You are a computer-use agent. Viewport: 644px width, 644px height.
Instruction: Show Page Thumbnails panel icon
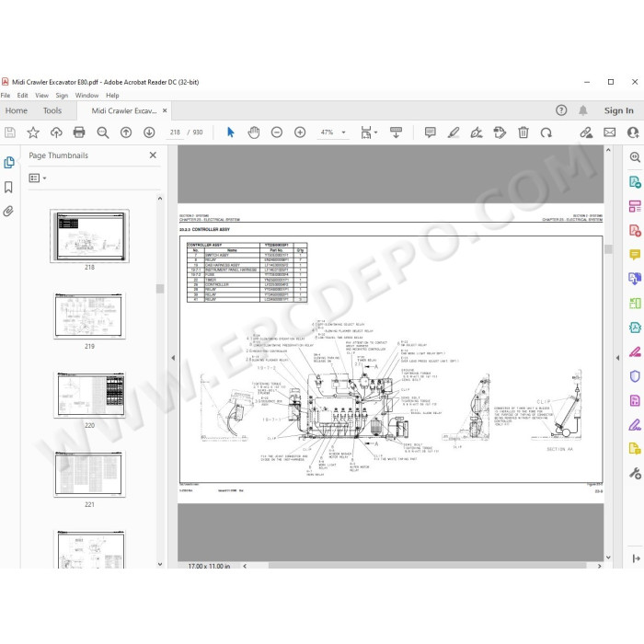pyautogui.click(x=8, y=163)
